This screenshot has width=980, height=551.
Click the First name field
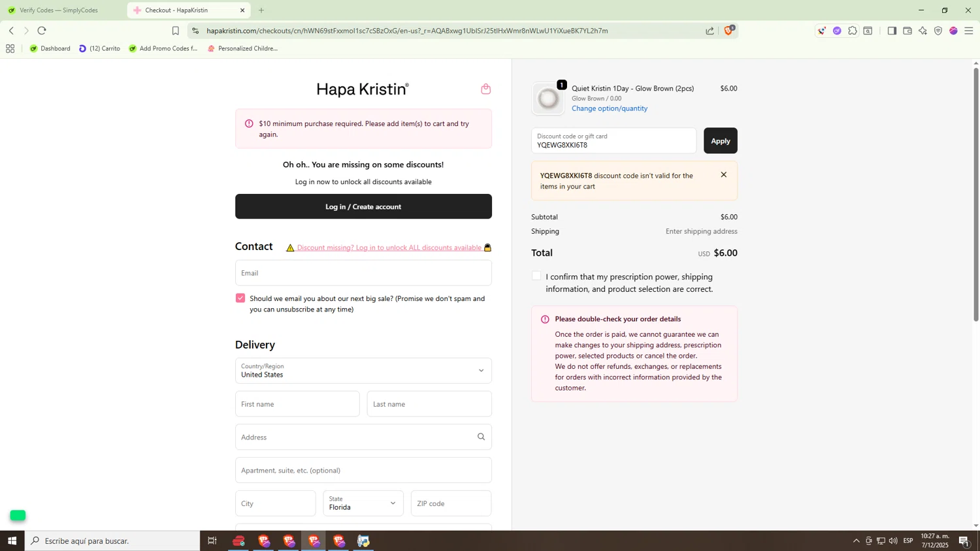[x=297, y=403]
